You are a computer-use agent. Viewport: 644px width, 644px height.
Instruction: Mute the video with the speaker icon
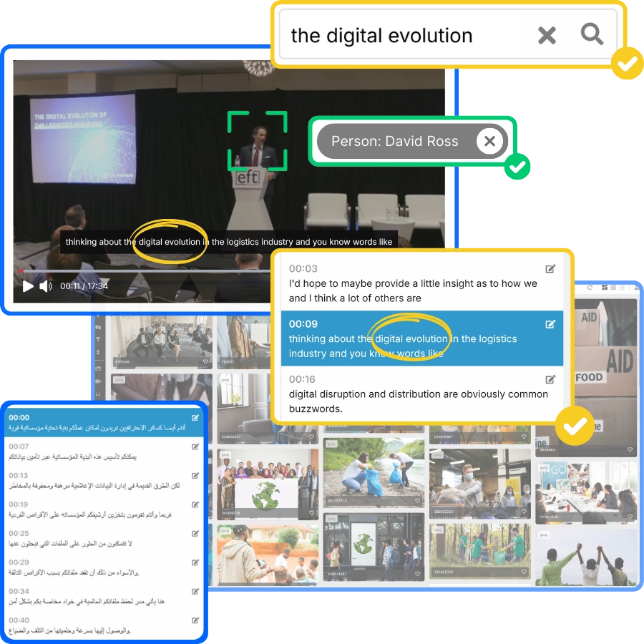tap(46, 286)
